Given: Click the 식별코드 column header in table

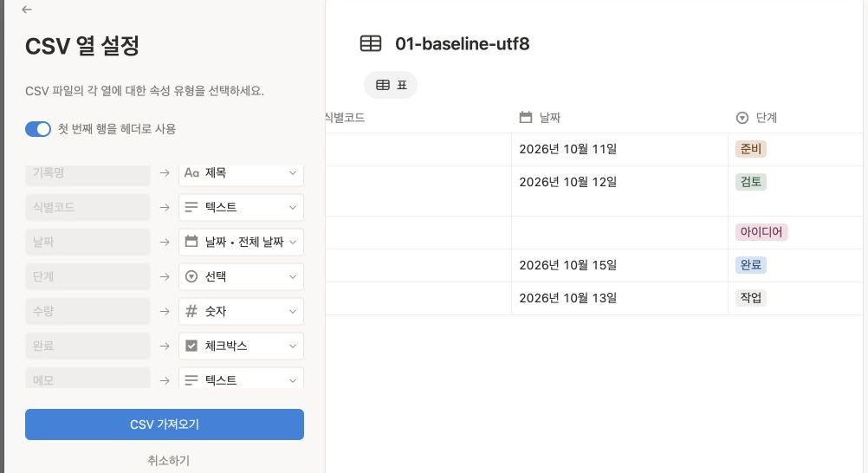Looking at the screenshot, I should 418,118.
